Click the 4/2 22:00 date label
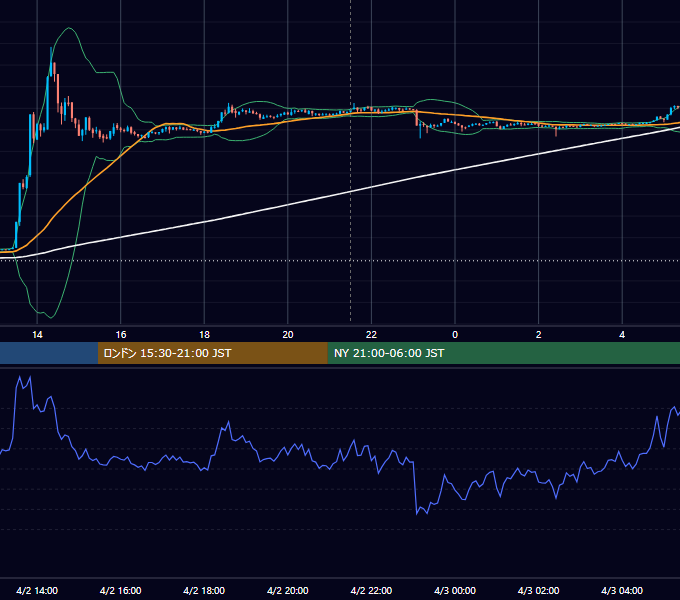Screen dimensions: 680x600 pyautogui.click(x=371, y=590)
